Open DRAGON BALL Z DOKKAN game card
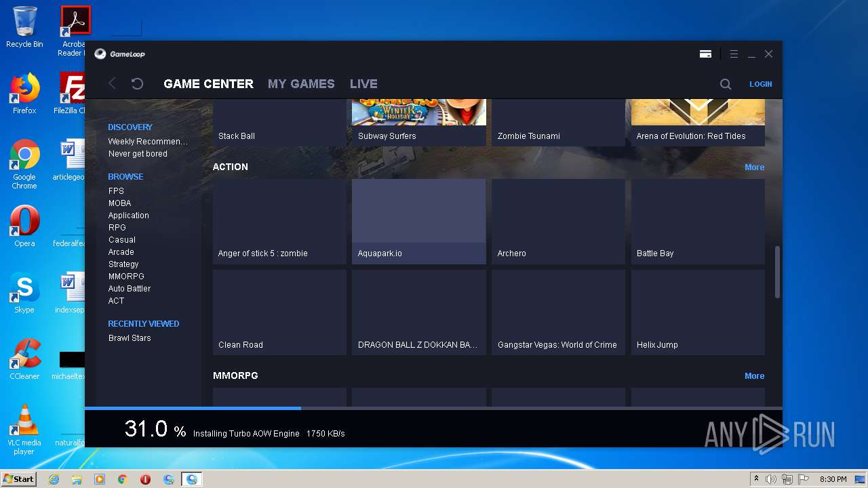The height and width of the screenshot is (488, 868). (419, 312)
